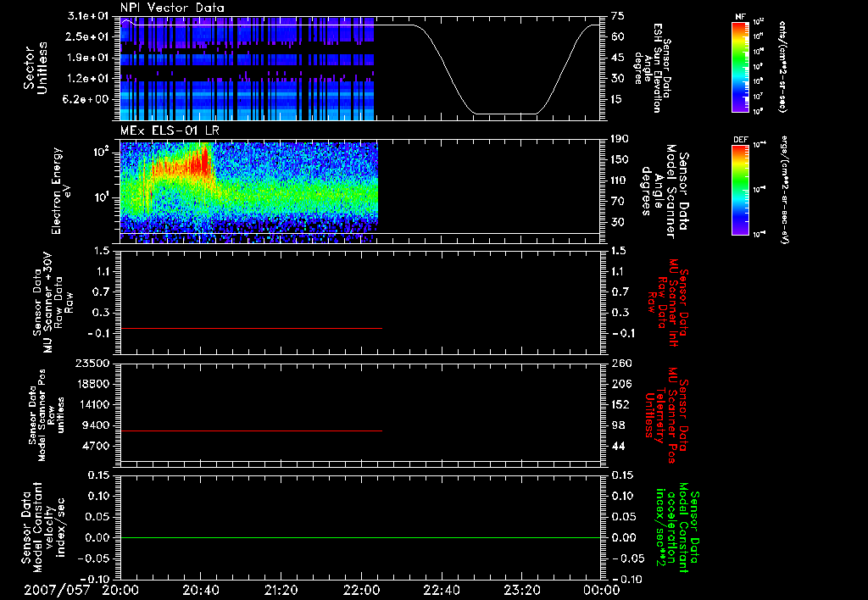Click the red line in MU Scanner +30V panel
The width and height of the screenshot is (868, 600).
[x=251, y=328]
